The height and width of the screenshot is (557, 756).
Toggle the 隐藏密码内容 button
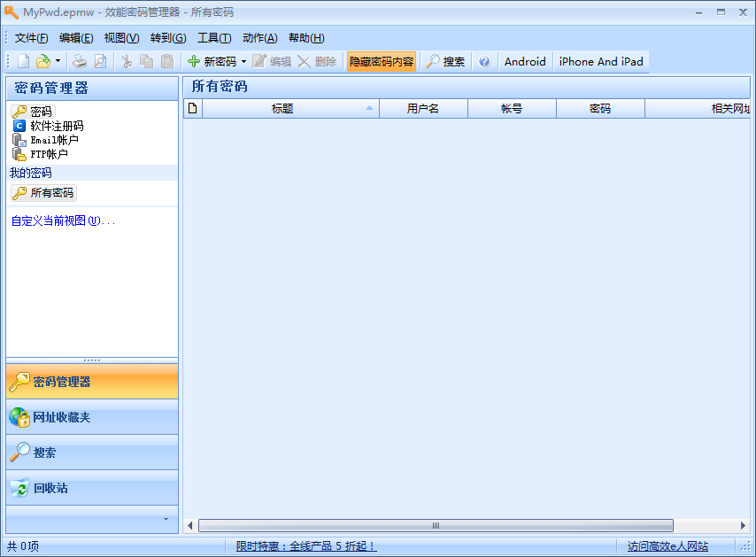click(x=381, y=62)
